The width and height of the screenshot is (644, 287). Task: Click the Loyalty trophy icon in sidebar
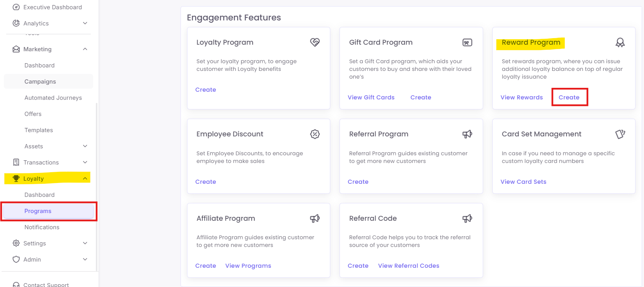click(16, 178)
